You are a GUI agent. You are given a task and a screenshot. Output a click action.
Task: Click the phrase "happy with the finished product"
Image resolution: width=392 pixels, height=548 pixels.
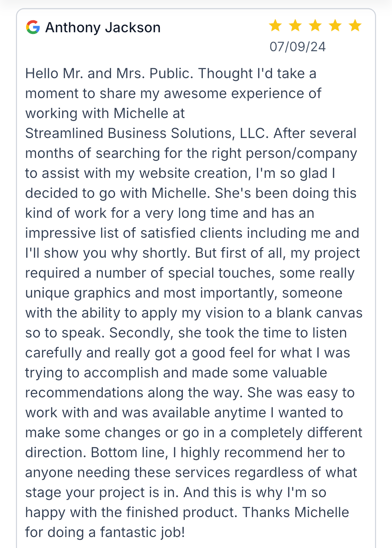click(x=131, y=512)
